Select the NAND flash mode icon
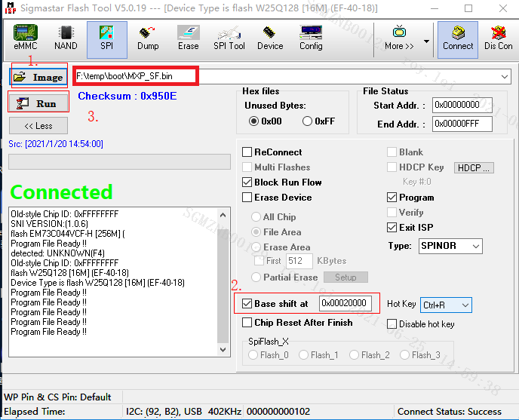519x420 pixels. coord(66,38)
